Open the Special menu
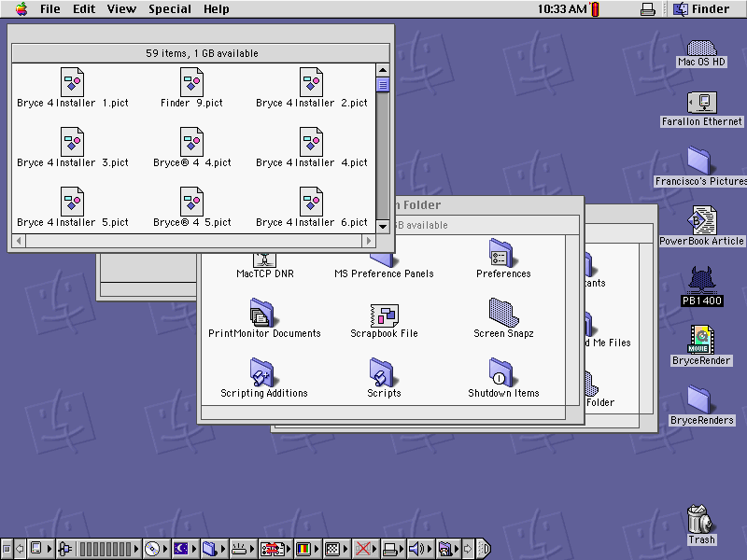 169,9
